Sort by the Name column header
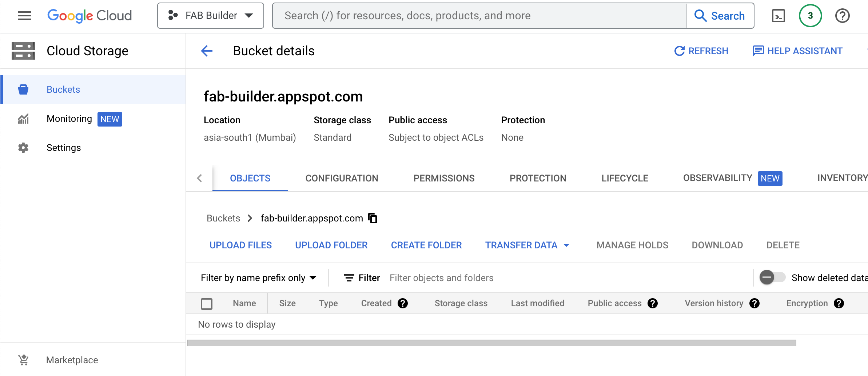The image size is (868, 376). tap(244, 303)
